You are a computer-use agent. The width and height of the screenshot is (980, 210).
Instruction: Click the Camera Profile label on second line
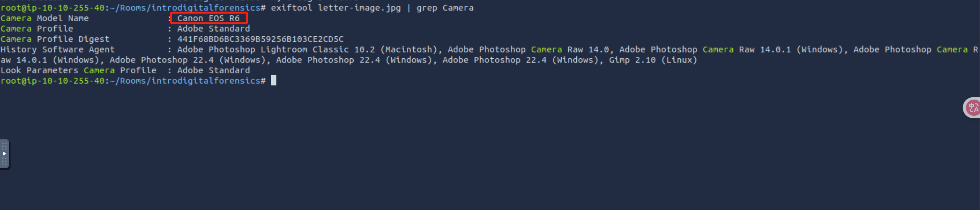(37, 29)
